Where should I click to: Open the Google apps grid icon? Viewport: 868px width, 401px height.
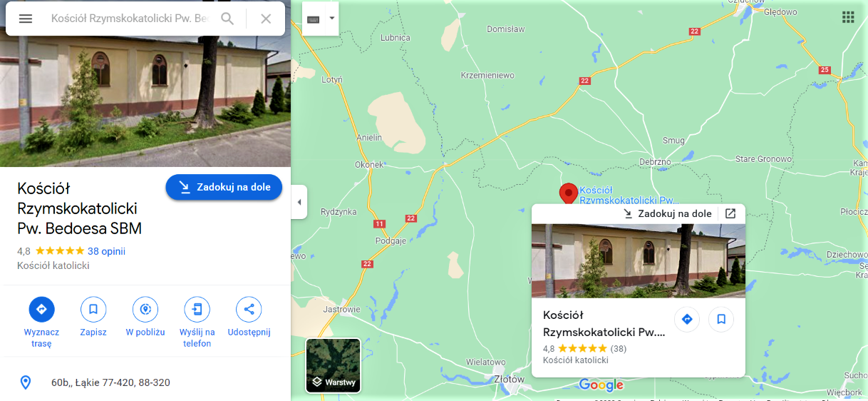tap(848, 17)
